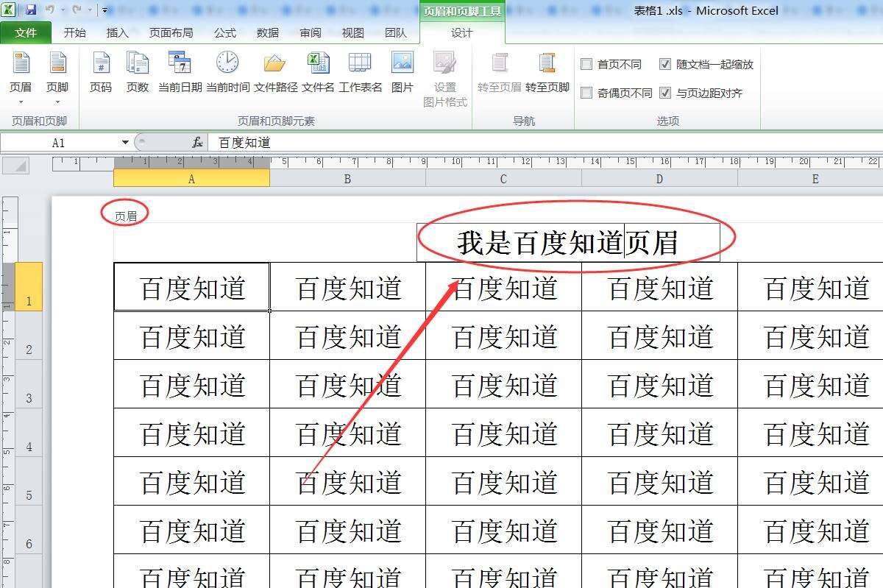The image size is (883, 588).
Task: Insert file name 文件名
Action: [318, 72]
